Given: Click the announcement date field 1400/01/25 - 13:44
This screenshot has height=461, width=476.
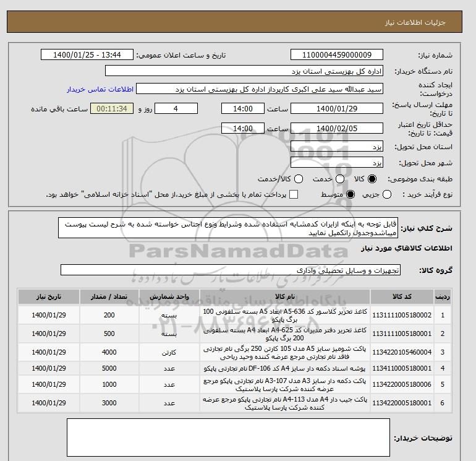Looking at the screenshot, I should point(87,54).
